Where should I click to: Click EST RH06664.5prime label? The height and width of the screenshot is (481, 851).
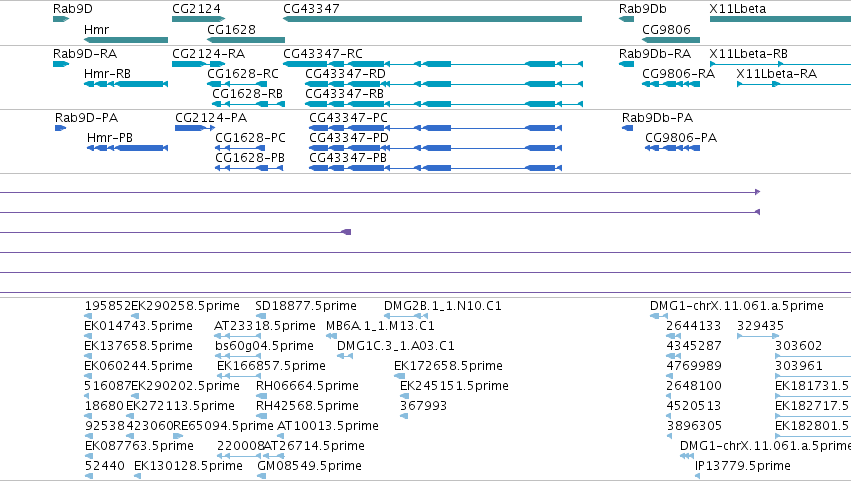(307, 386)
